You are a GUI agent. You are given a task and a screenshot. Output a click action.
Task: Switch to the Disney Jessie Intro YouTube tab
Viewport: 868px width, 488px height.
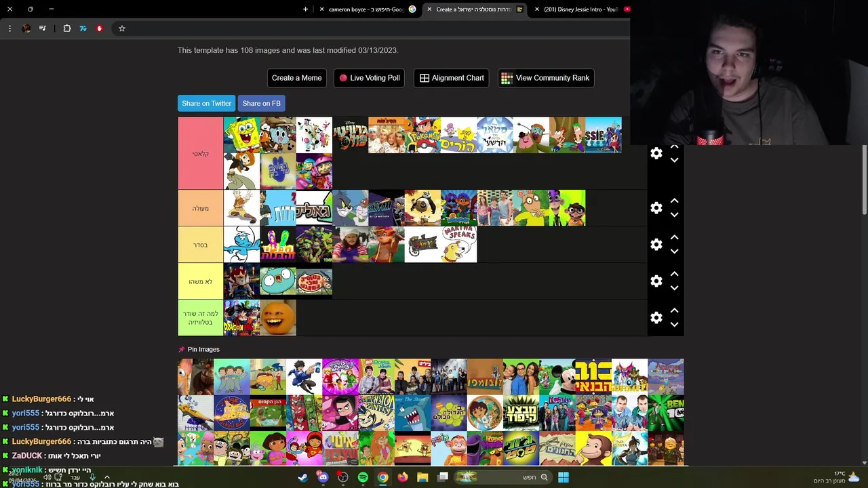tap(580, 9)
